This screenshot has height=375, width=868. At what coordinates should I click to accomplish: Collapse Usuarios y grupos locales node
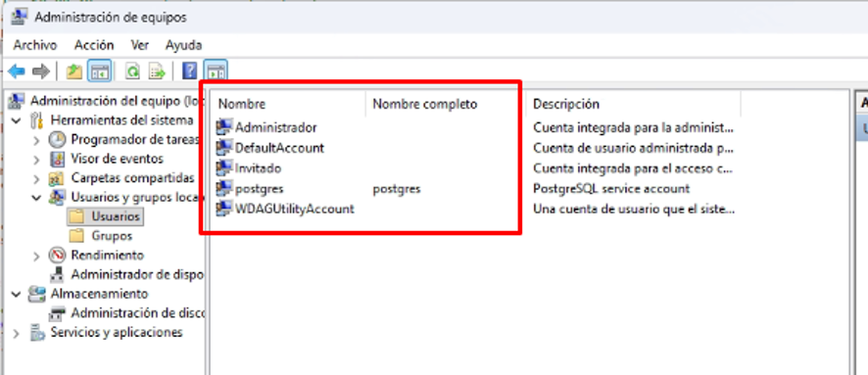click(x=36, y=198)
